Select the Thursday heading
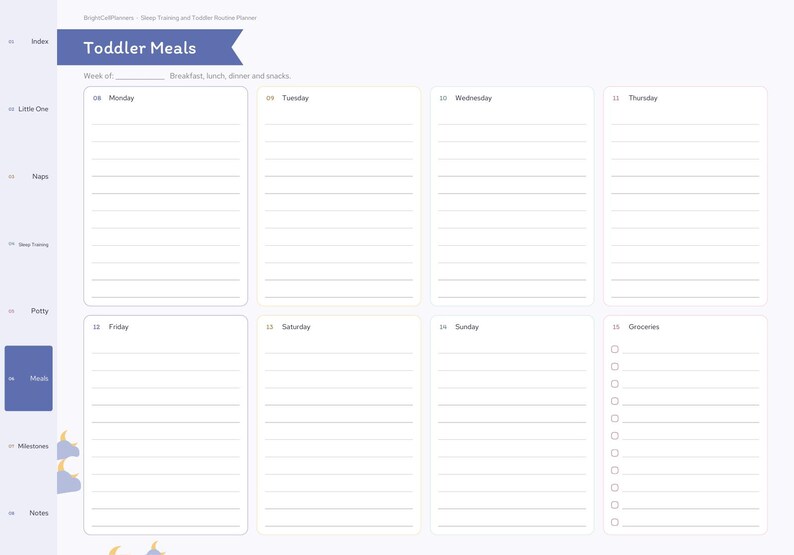 (x=643, y=98)
